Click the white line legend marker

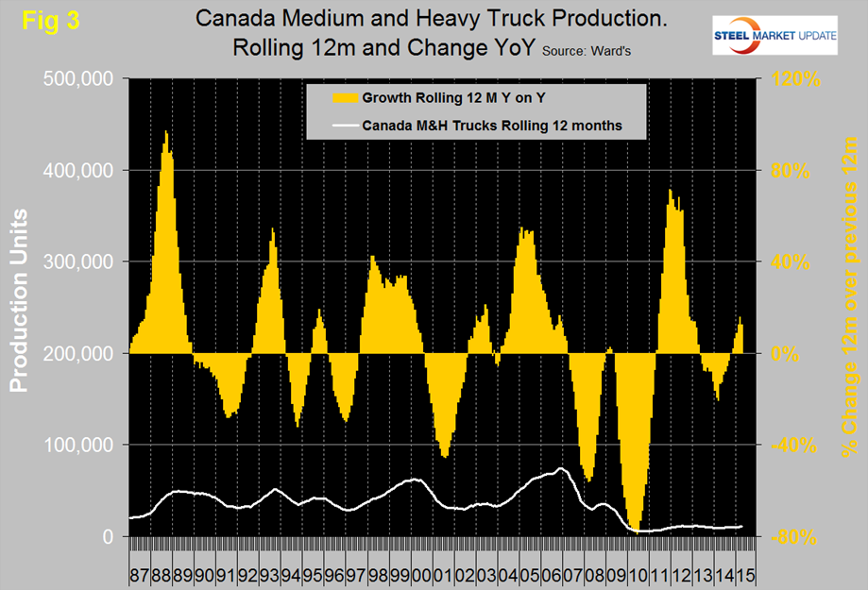(x=348, y=125)
